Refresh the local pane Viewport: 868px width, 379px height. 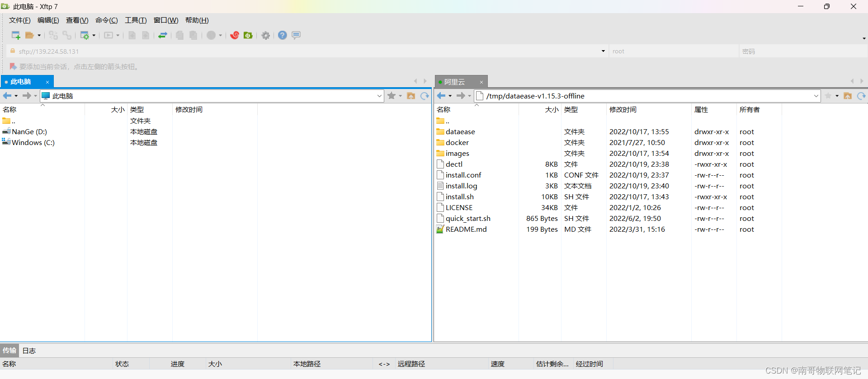click(425, 96)
